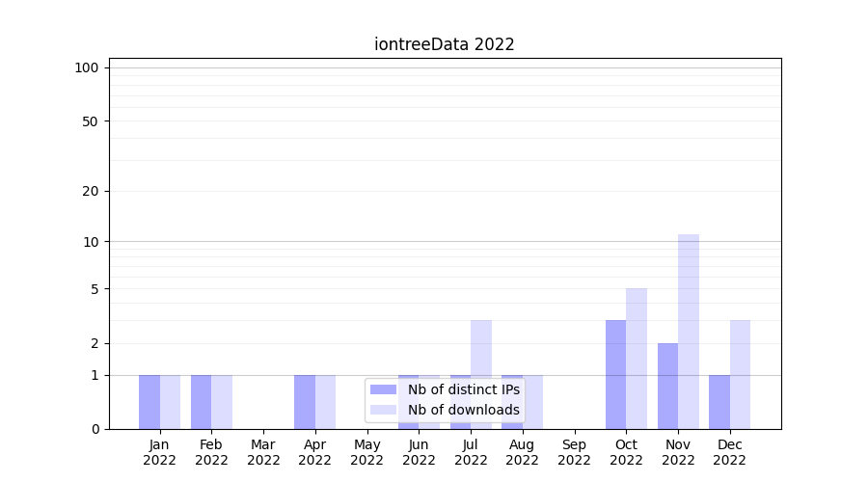The image size is (868, 482).
Task: Click the y-axis tick label '100'
Action: click(87, 67)
